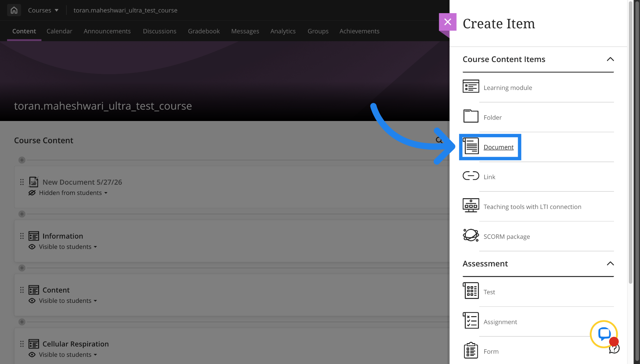640x364 pixels.
Task: Open Hidden from students visibility dropdown
Action: [73, 193]
